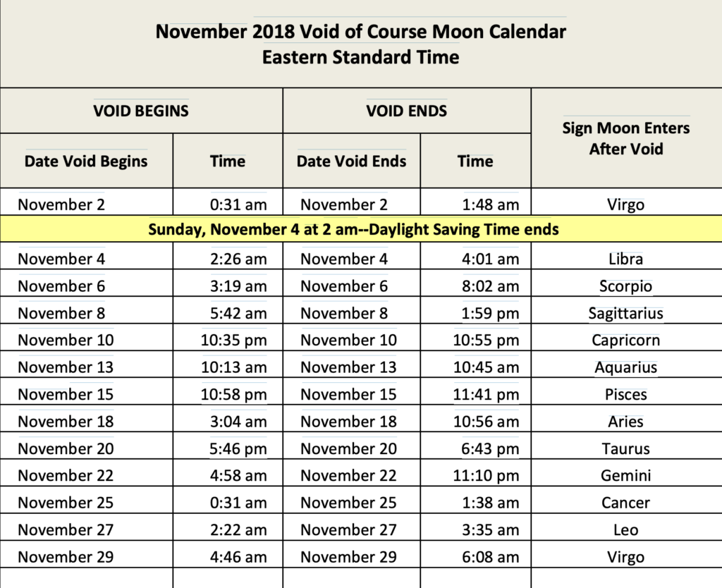Click the Date Void Ends column header
The width and height of the screenshot is (722, 588).
(x=351, y=161)
